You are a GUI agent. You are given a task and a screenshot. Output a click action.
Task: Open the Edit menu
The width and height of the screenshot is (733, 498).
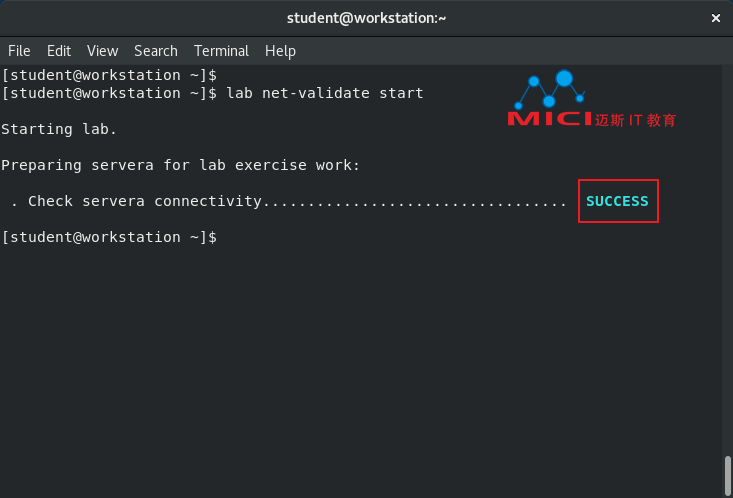click(59, 51)
